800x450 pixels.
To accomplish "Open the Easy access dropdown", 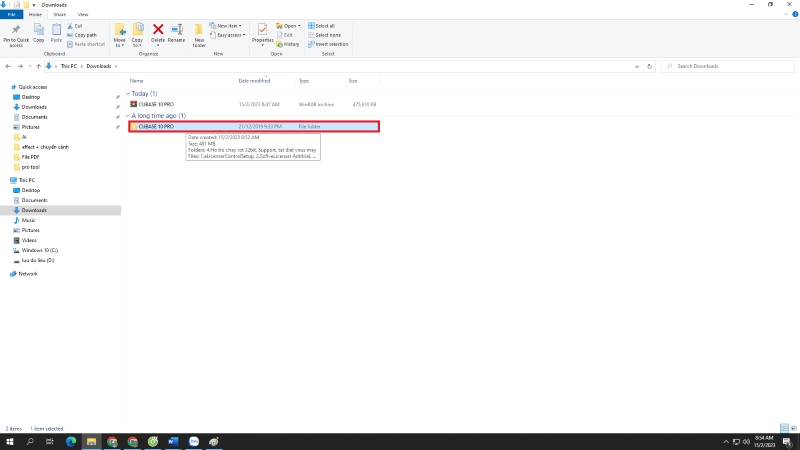I will 228,35.
